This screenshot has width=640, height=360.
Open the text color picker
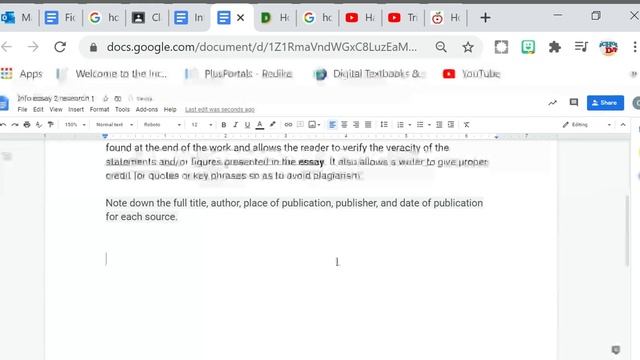(260, 124)
